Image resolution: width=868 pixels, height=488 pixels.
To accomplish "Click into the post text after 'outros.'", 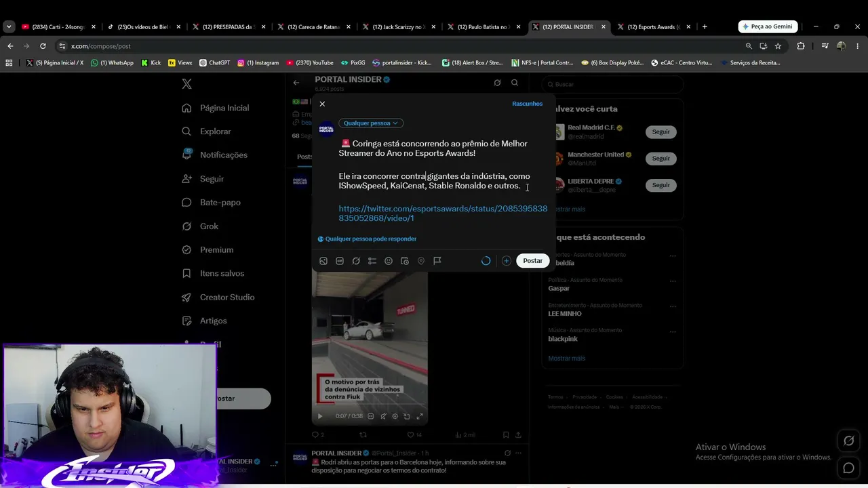I will click(x=522, y=186).
